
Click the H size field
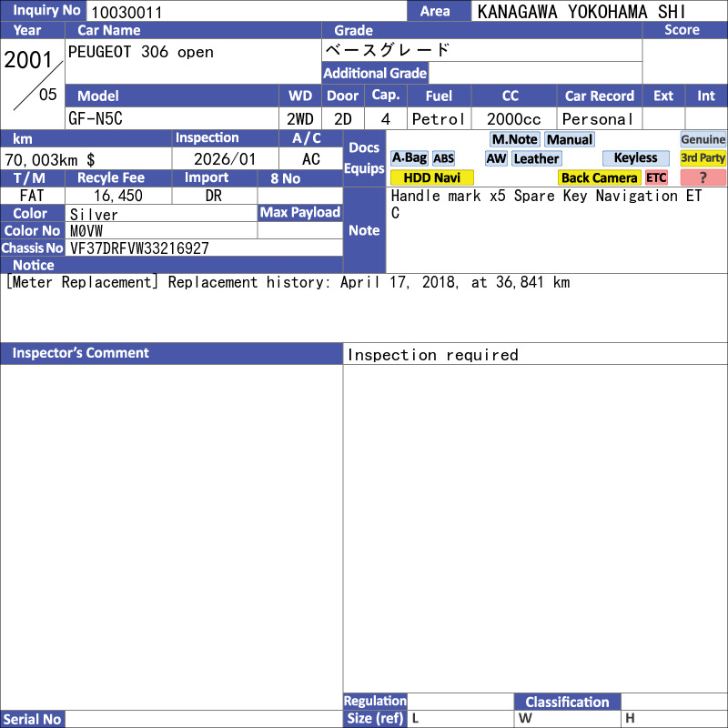[674, 719]
